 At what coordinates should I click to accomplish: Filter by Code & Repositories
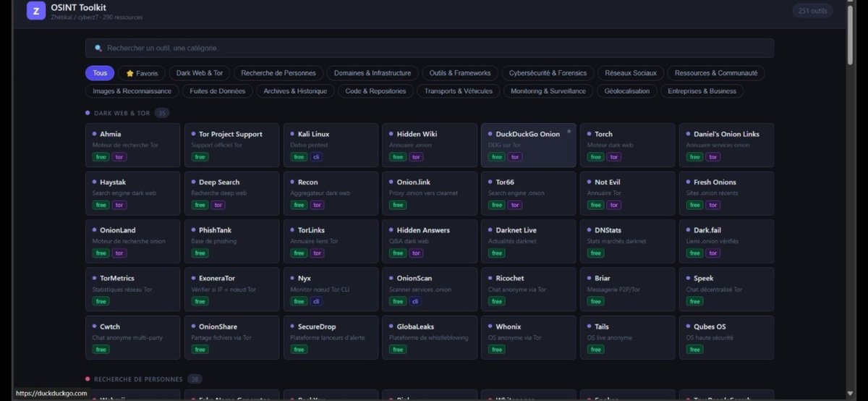377,91
